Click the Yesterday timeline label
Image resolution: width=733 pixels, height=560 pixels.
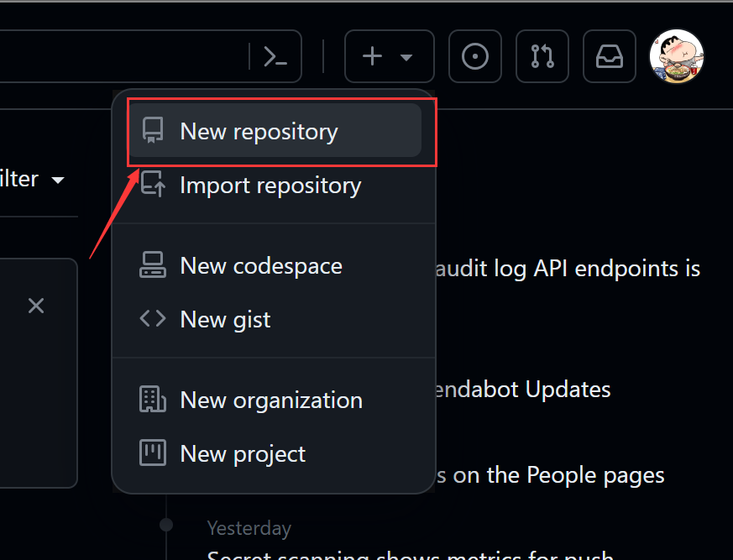tap(249, 528)
